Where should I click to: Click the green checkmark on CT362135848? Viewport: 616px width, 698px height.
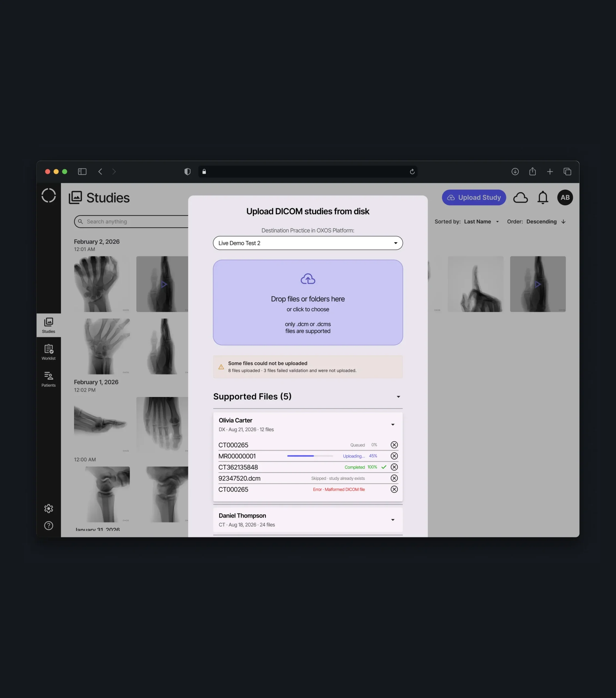384,467
